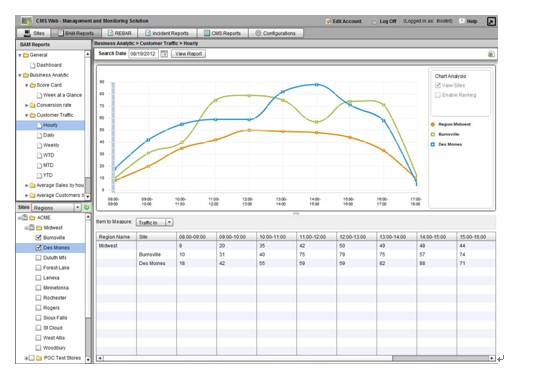The width and height of the screenshot is (538, 382).
Task: Click the Des Moines peak point at 14:00
Action: pos(316,84)
